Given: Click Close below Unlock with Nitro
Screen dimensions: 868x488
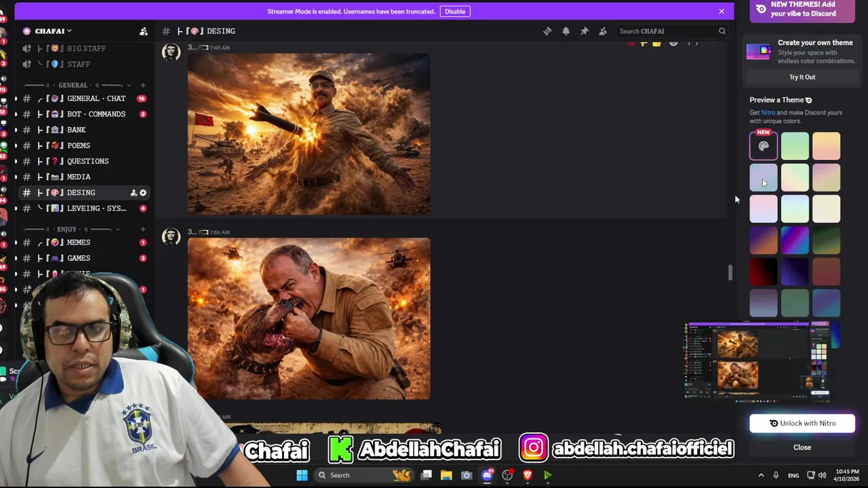Looking at the screenshot, I should point(802,447).
